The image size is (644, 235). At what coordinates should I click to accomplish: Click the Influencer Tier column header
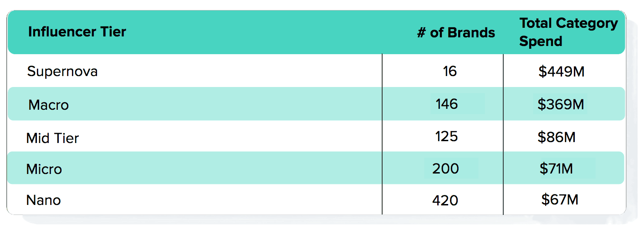tap(77, 32)
